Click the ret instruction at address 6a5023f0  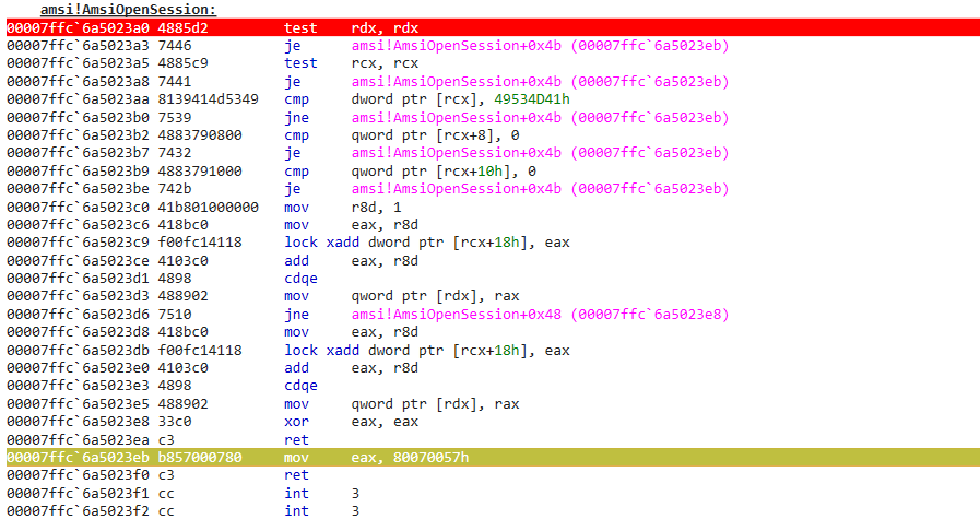tap(158, 475)
